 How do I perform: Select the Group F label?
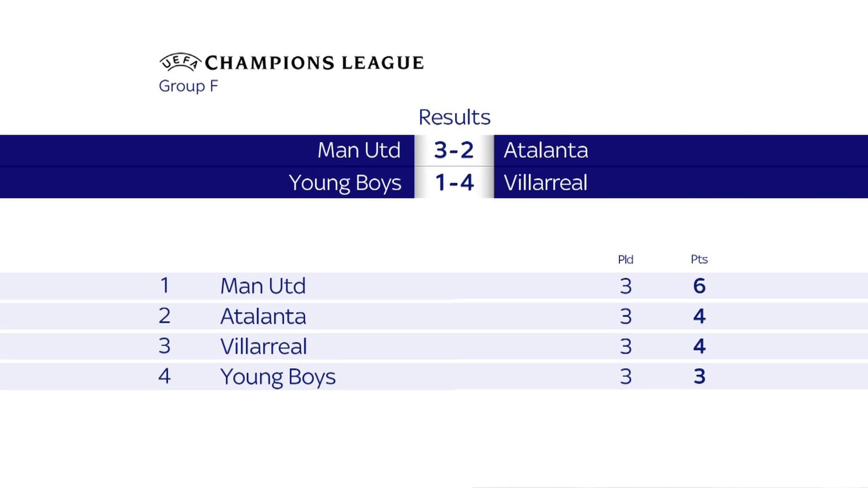pyautogui.click(x=188, y=86)
